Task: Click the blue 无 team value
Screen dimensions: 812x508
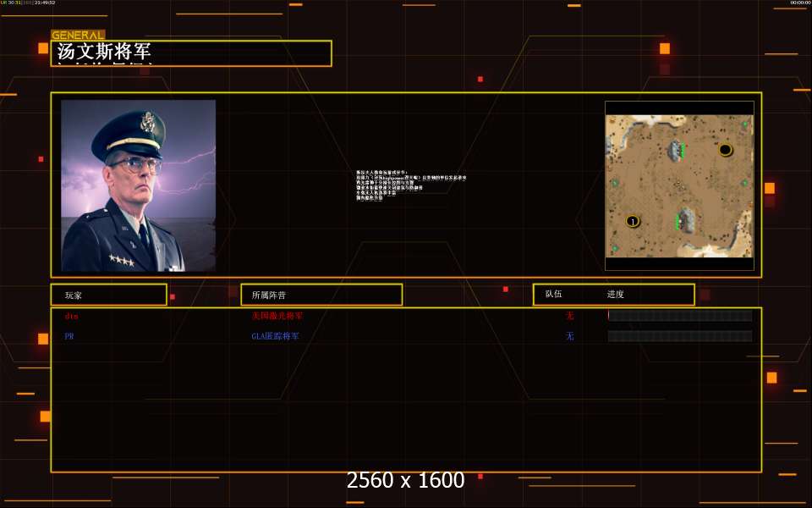Action: pyautogui.click(x=569, y=336)
